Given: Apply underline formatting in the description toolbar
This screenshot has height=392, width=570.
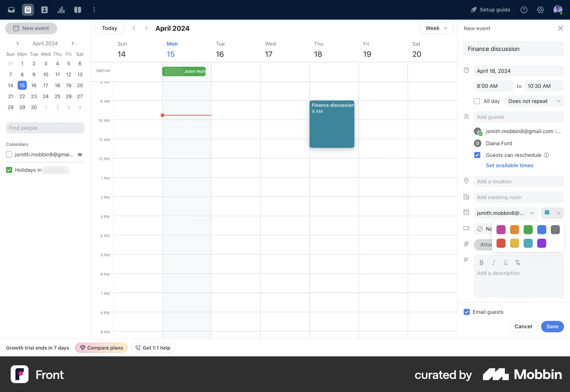Looking at the screenshot, I should point(505,263).
